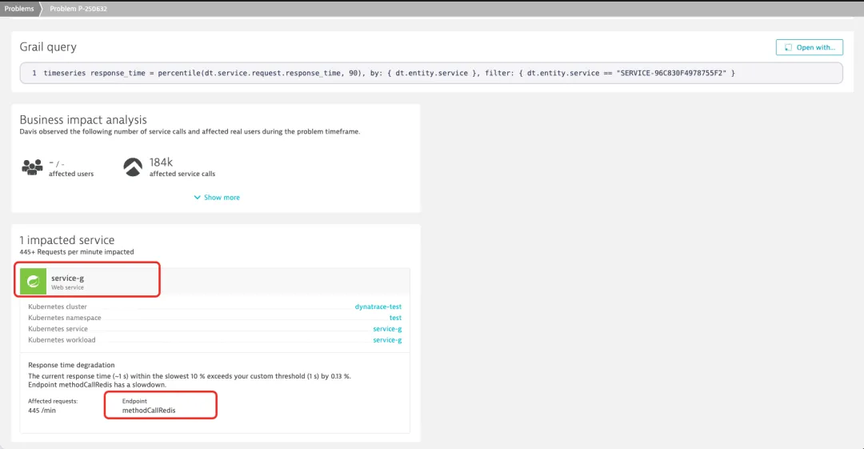Click the affected service calls icon
The width and height of the screenshot is (864, 449).
(133, 167)
